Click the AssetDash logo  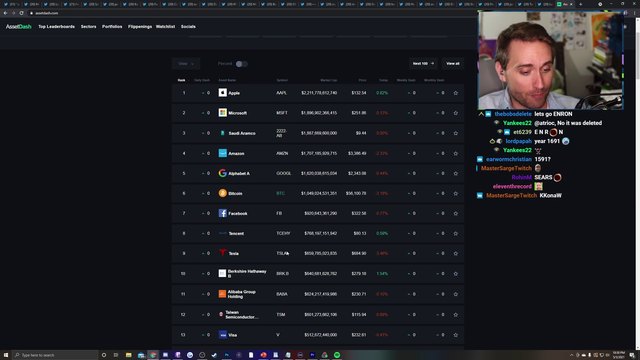tap(18, 27)
